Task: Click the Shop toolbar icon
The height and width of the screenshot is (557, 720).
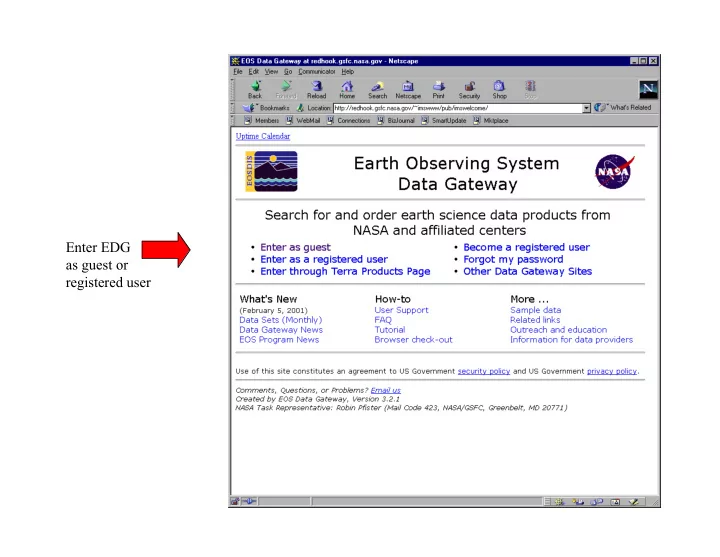Action: (500, 89)
